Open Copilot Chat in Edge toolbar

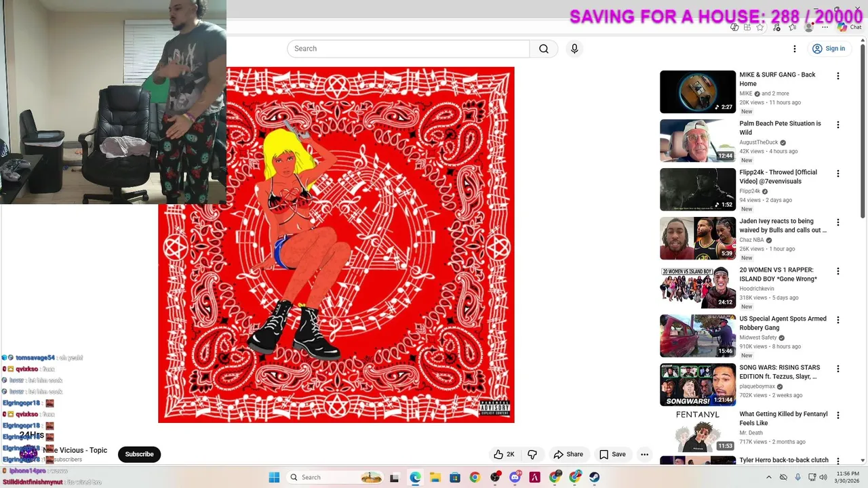point(850,27)
